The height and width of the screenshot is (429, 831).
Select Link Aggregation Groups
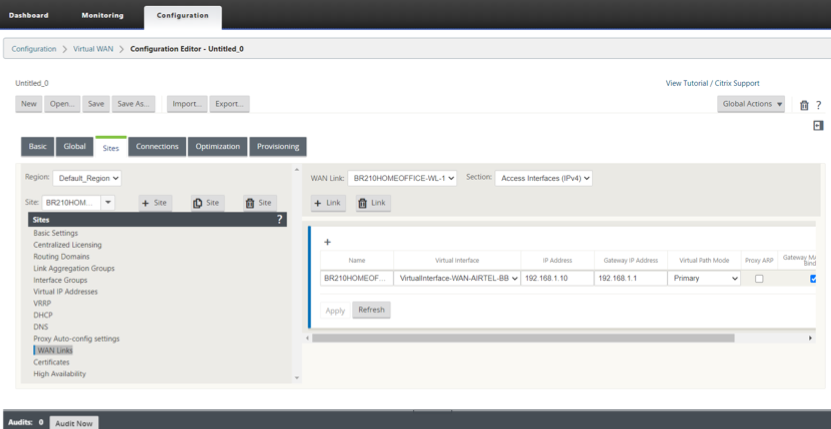74,268
